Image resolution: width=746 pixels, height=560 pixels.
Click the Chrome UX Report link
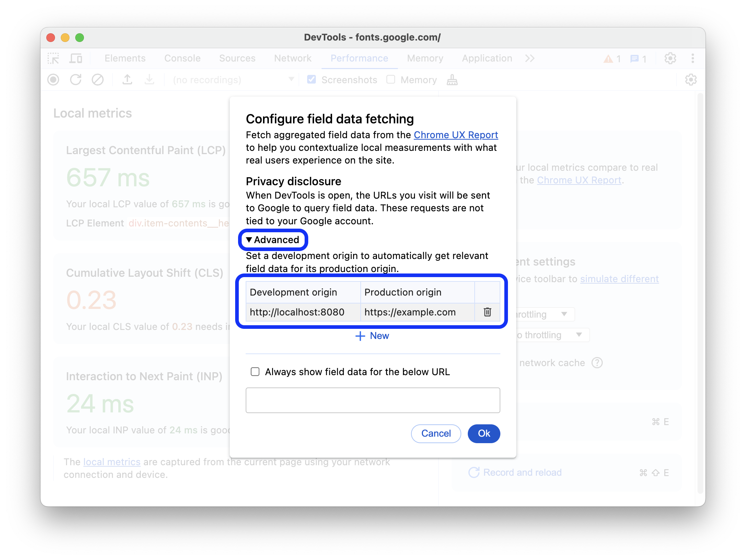click(x=456, y=135)
